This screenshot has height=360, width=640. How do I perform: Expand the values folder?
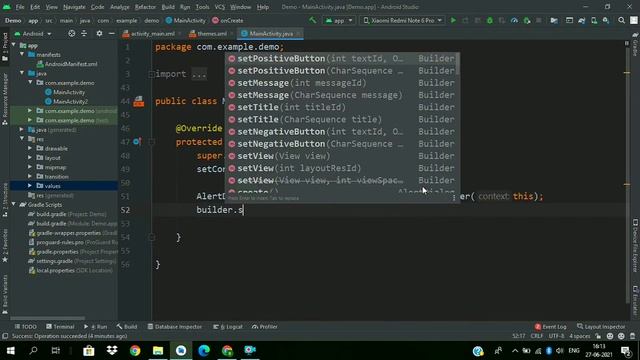[30, 186]
